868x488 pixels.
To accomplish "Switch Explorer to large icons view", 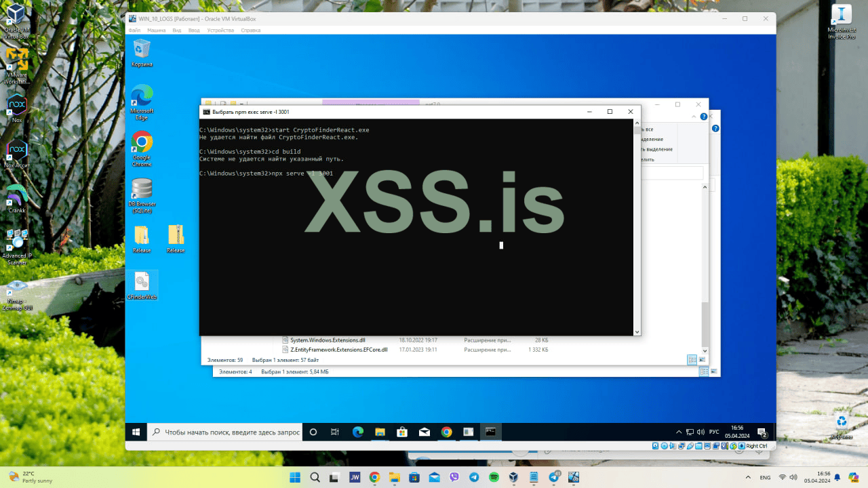I will point(703,359).
